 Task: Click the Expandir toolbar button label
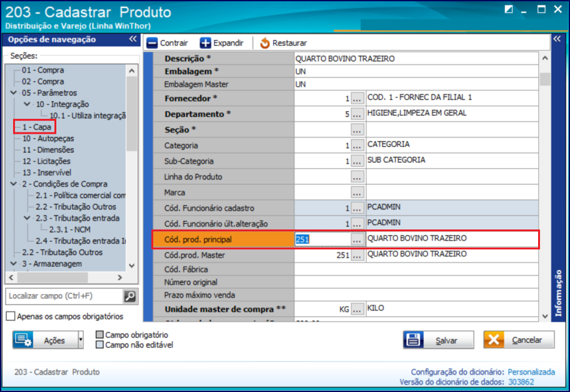pyautogui.click(x=228, y=43)
